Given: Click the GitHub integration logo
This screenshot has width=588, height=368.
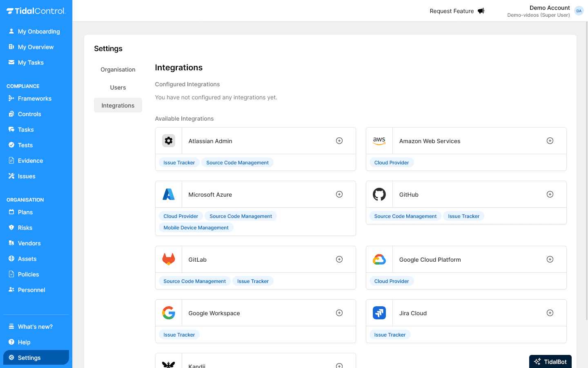Looking at the screenshot, I should pyautogui.click(x=379, y=194).
